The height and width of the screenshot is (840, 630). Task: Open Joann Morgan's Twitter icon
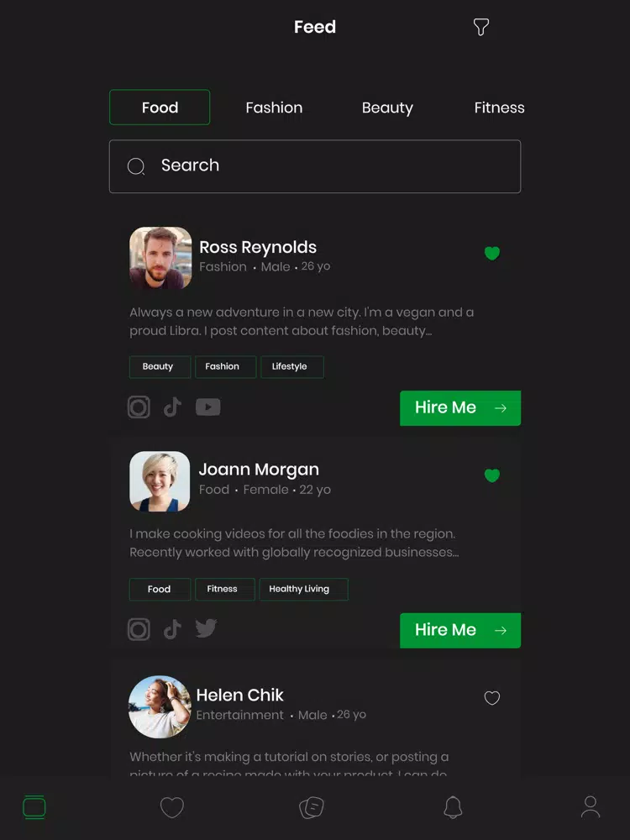pyautogui.click(x=206, y=628)
